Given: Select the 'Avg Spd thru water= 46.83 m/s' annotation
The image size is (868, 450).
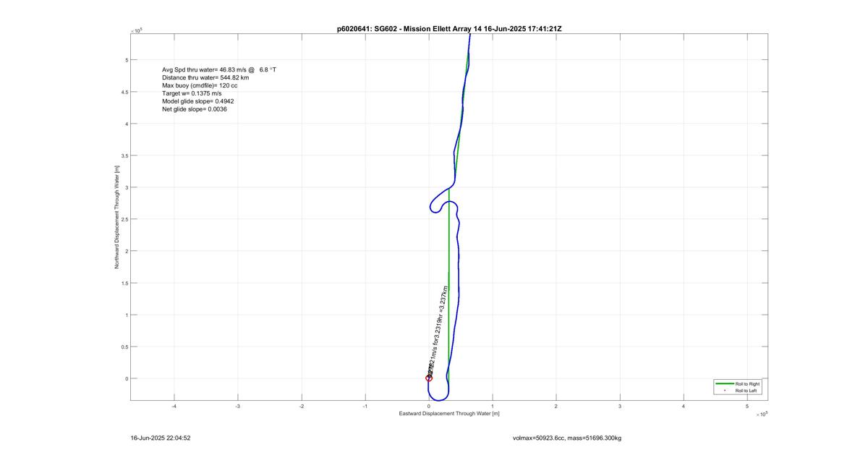Looking at the screenshot, I should tap(205, 69).
